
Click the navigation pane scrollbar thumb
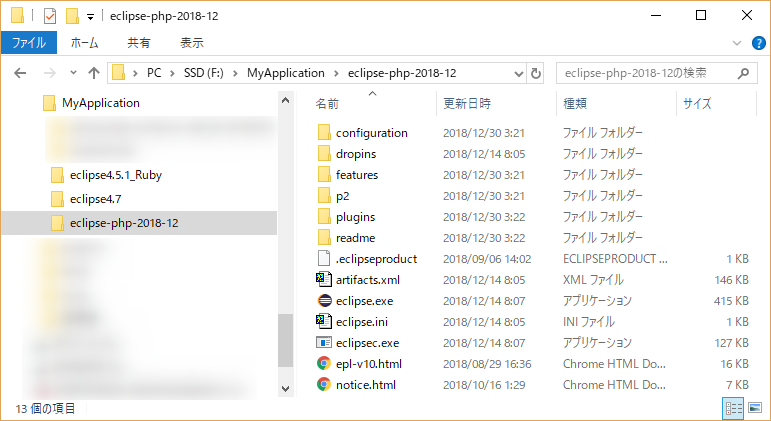click(x=286, y=340)
